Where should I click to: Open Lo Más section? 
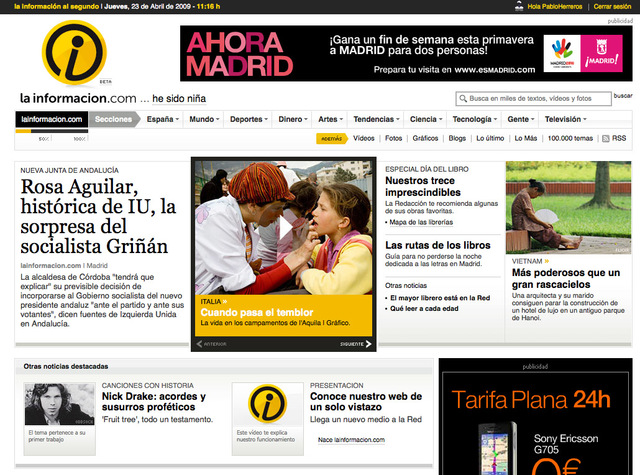pos(526,138)
